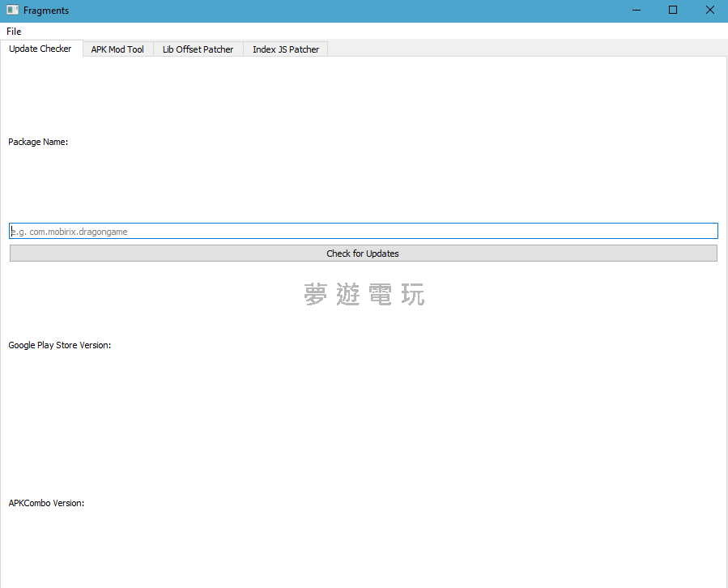The height and width of the screenshot is (588, 728).
Task: Focus the package name input field
Action: click(363, 232)
